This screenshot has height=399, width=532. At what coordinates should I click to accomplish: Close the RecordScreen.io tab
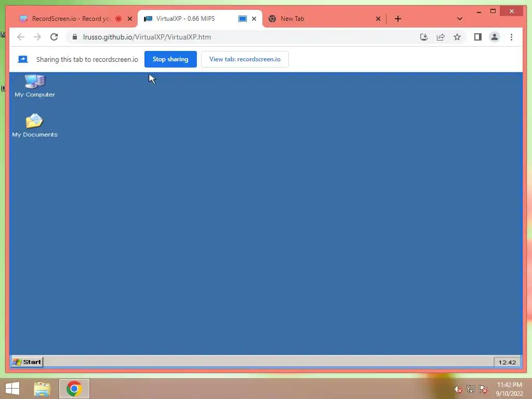129,19
